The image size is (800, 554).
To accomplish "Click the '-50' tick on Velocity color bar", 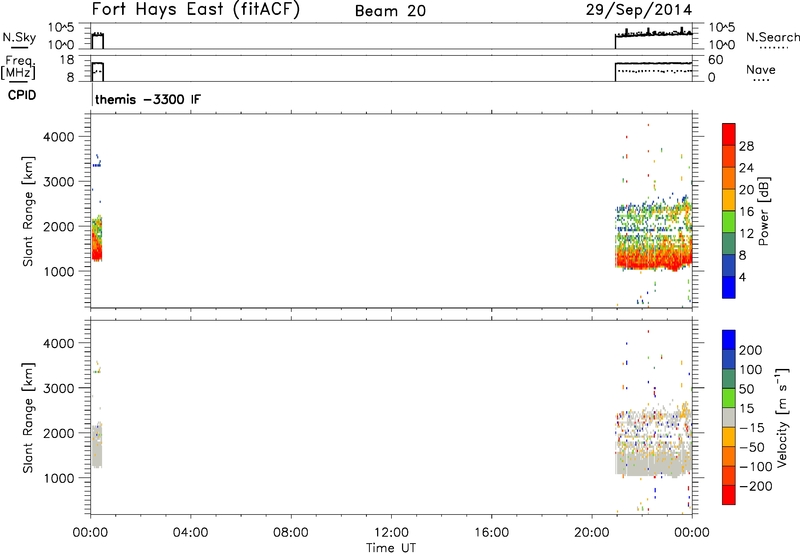I will coord(752,447).
